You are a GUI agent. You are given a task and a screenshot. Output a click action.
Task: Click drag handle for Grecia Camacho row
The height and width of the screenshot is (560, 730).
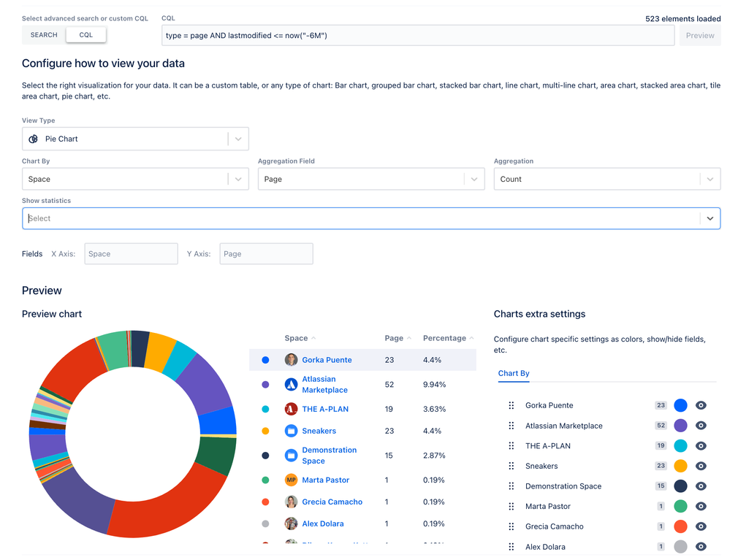coord(512,526)
